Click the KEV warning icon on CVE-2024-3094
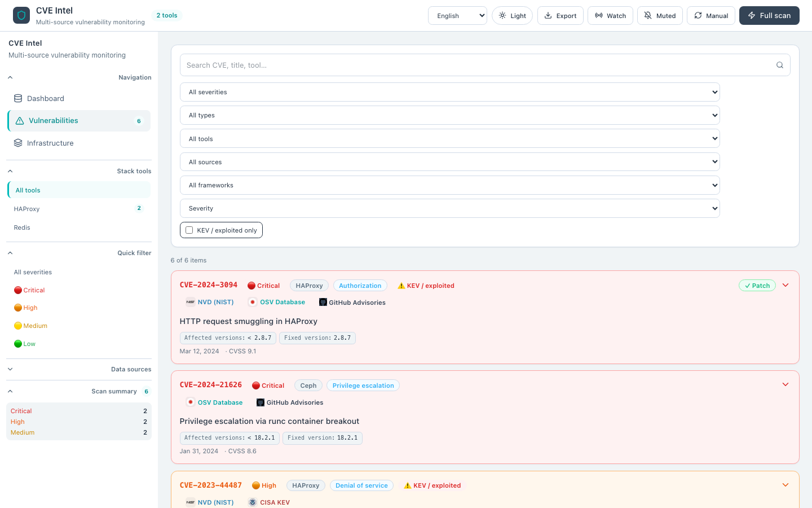The image size is (812, 508). [401, 286]
